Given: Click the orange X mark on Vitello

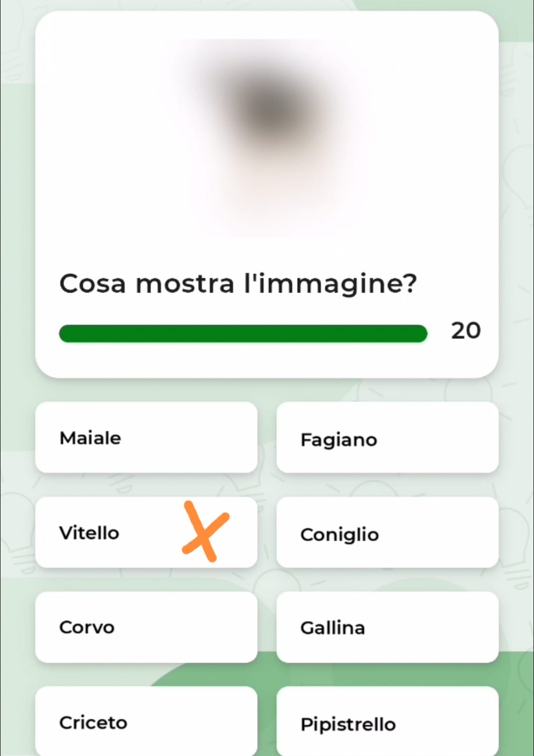Looking at the screenshot, I should 205,532.
